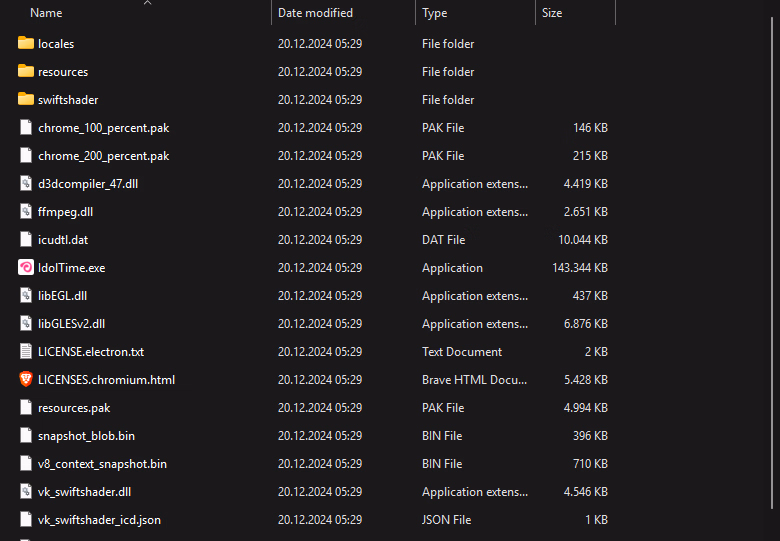Image resolution: width=780 pixels, height=541 pixels.
Task: Click the icudtl.dat file icon
Action: point(26,240)
